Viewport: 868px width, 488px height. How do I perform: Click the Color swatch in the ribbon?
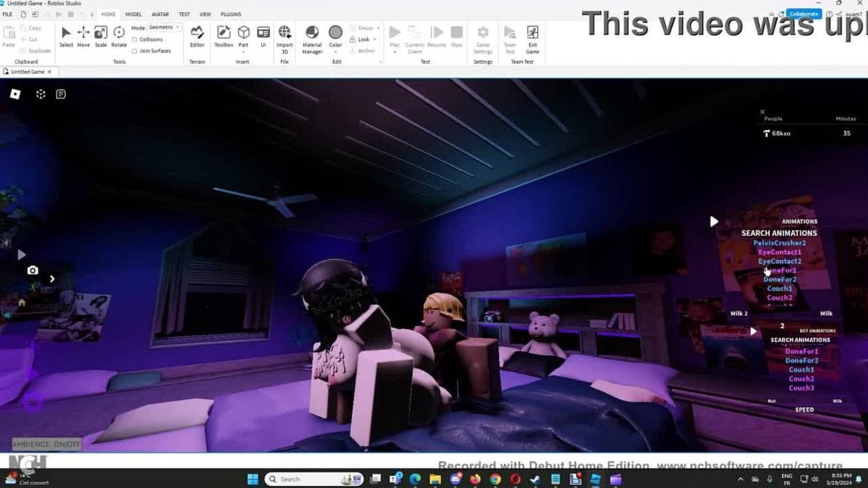tap(336, 36)
